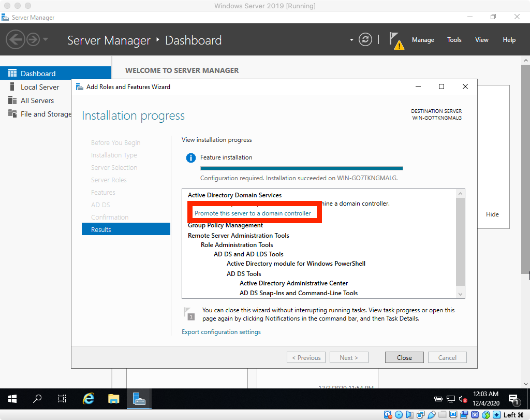
Task: Click 'AD DS and AD LDS Tools' entry
Action: click(x=248, y=254)
